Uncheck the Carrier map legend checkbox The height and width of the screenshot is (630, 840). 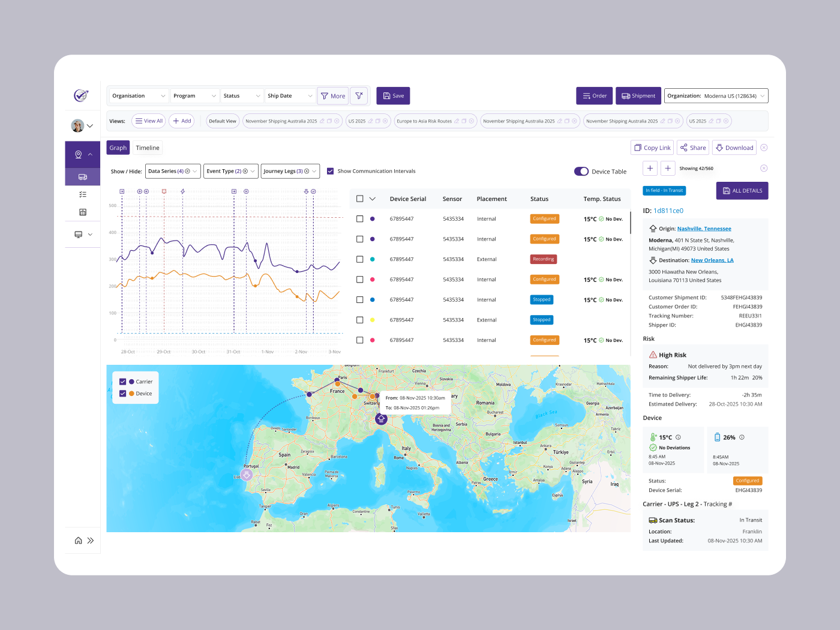pos(123,382)
